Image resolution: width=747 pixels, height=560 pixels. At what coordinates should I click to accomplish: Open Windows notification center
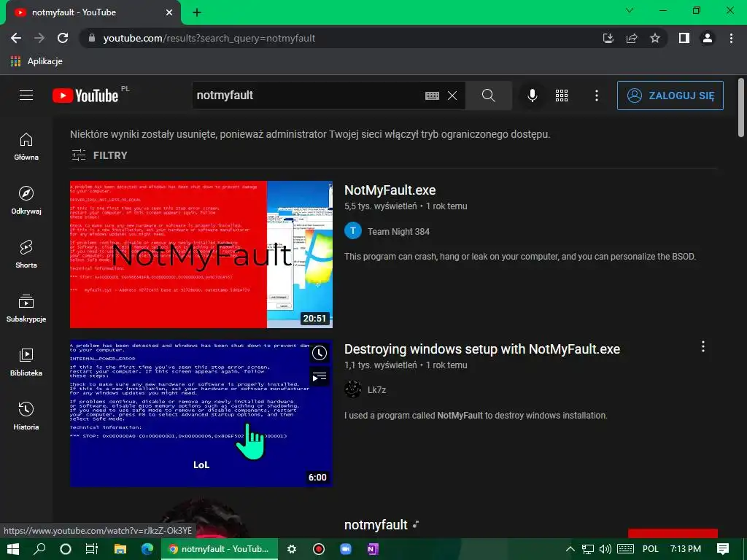[723, 549]
